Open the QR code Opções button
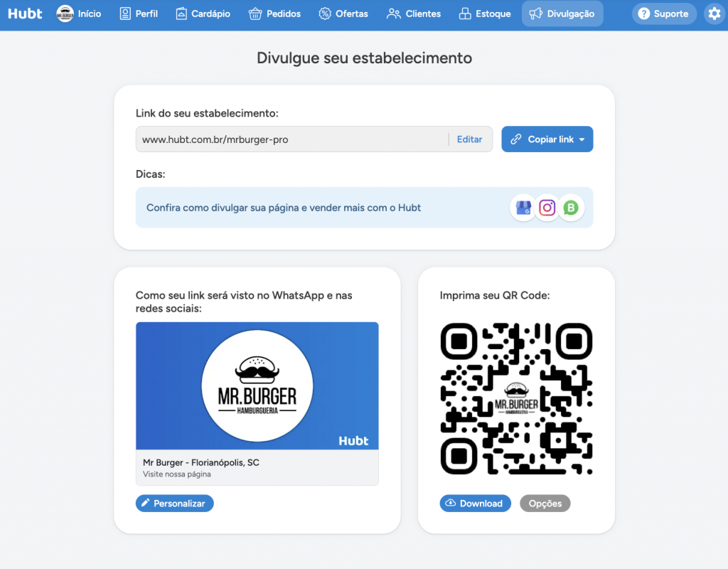 pyautogui.click(x=545, y=503)
